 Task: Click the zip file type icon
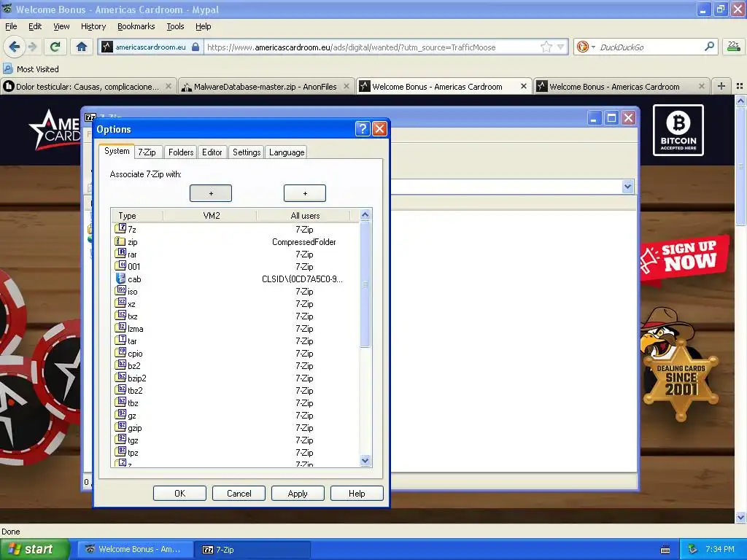(120, 241)
